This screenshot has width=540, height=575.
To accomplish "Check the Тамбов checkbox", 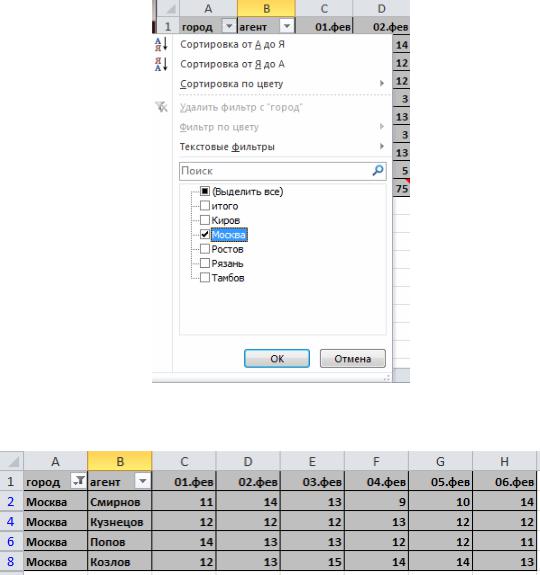I will [205, 278].
